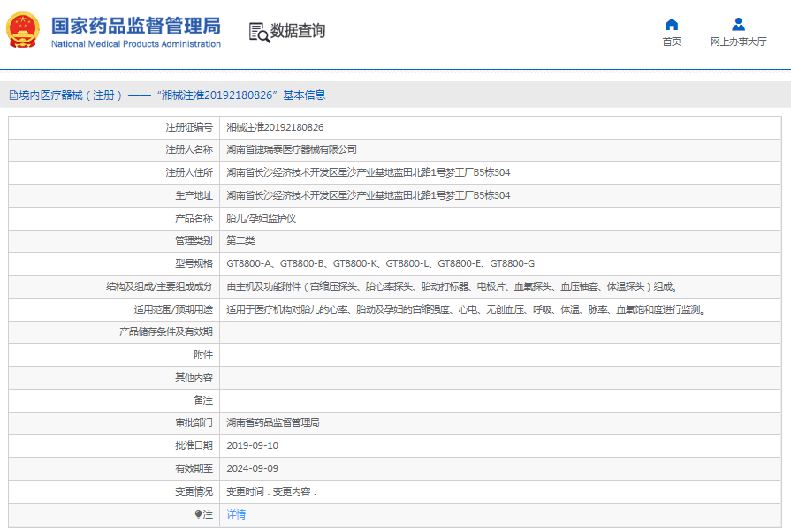
Task: Click the breadcrumb title 湘械注准20192180826 基本信息
Action: (x=241, y=95)
